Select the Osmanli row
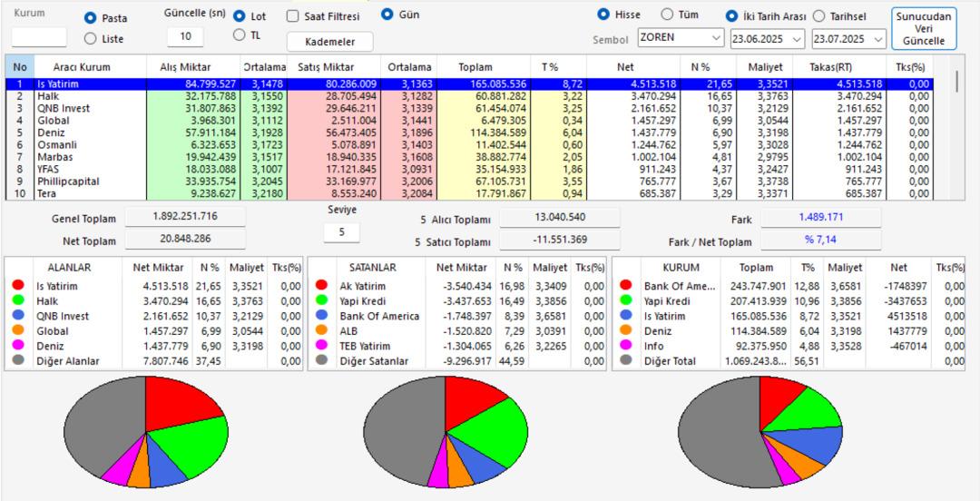Screen dimensions: 980x501 coord(469,145)
